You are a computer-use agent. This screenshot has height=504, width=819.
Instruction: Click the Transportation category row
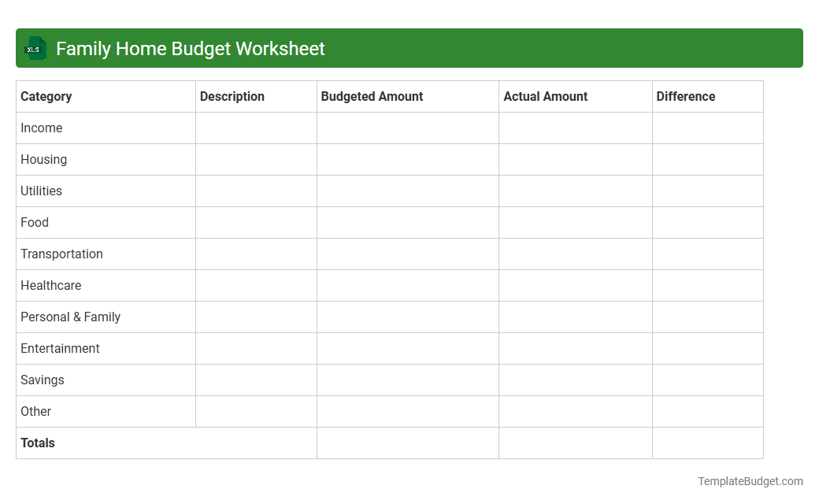(61, 254)
